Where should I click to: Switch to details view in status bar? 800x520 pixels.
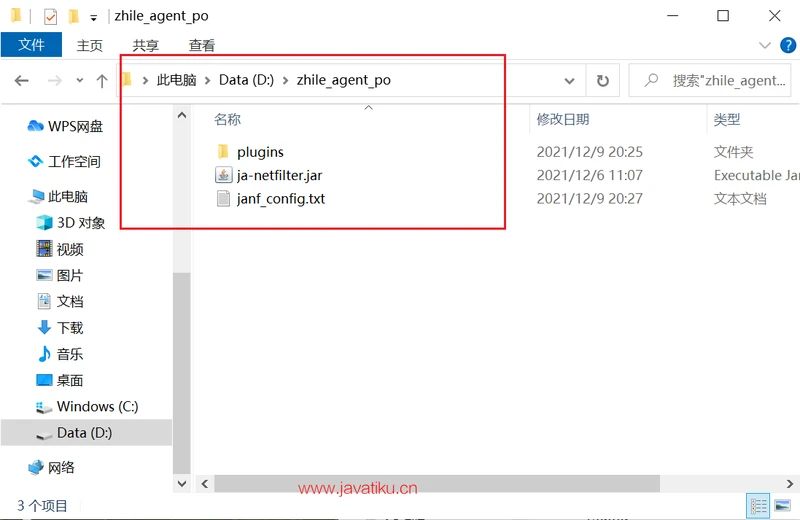pos(759,506)
